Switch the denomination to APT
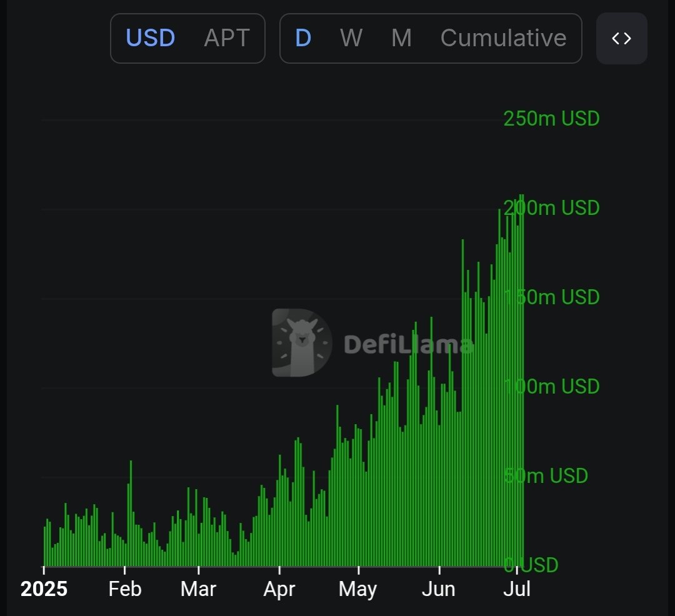The height and width of the screenshot is (616, 675). coord(227,38)
